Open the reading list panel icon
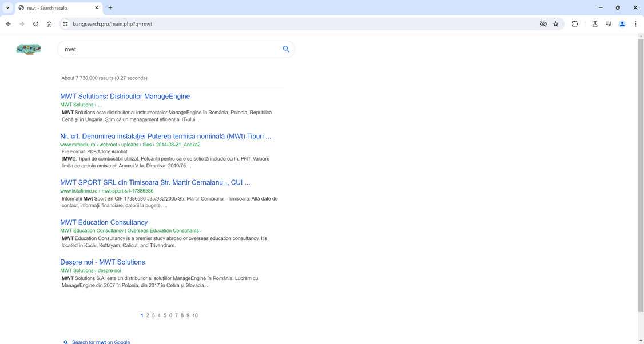The height and width of the screenshot is (344, 644). 609,24
